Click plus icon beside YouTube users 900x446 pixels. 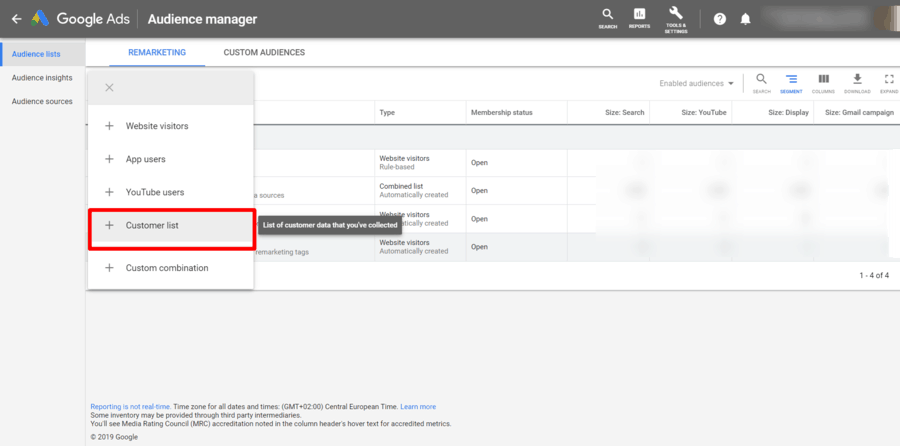click(109, 192)
